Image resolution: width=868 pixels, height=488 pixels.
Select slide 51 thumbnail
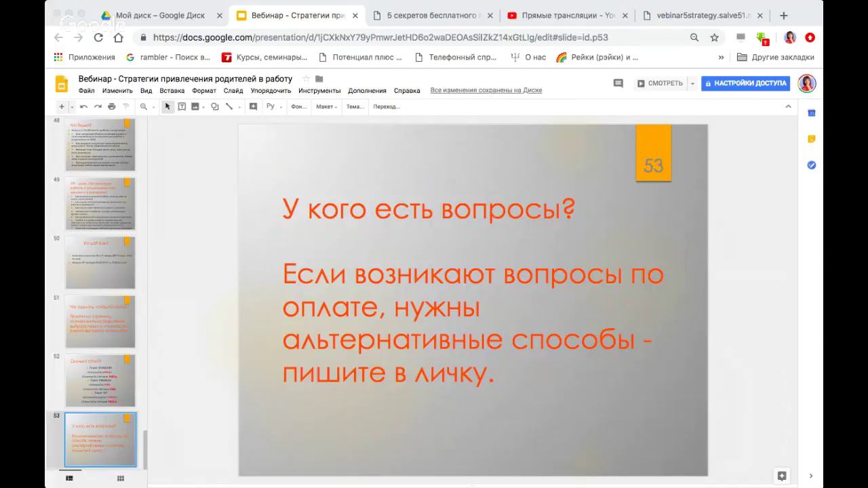pyautogui.click(x=100, y=322)
